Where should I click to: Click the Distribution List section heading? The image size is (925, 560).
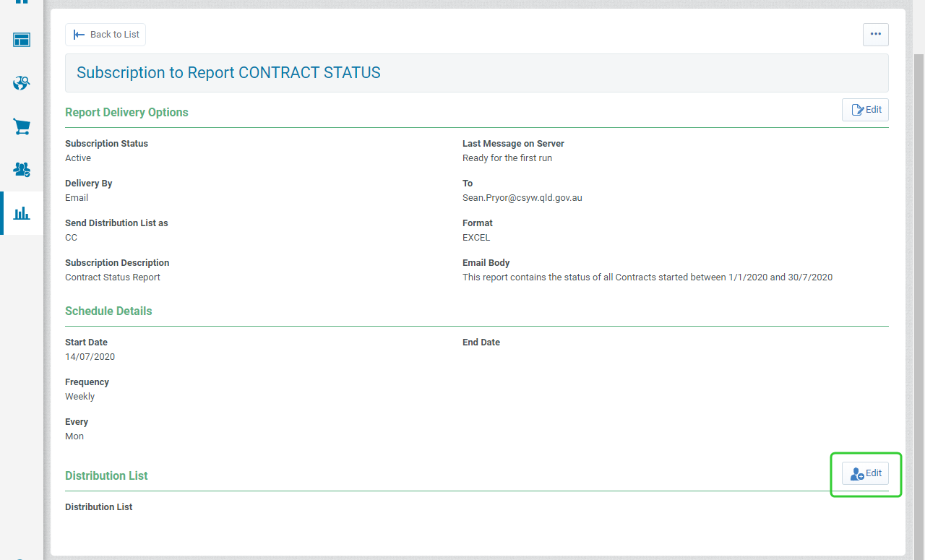click(106, 475)
